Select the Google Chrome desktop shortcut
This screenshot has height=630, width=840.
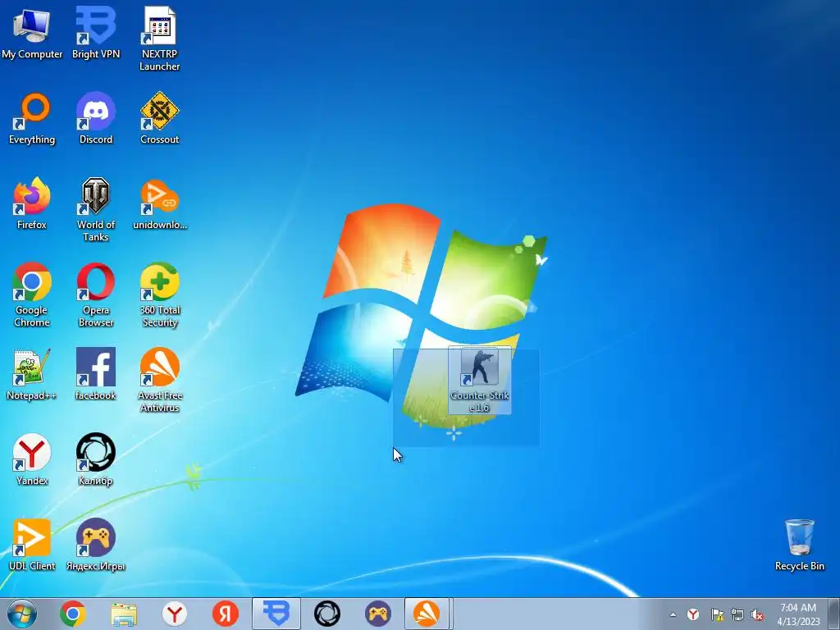pos(32,295)
